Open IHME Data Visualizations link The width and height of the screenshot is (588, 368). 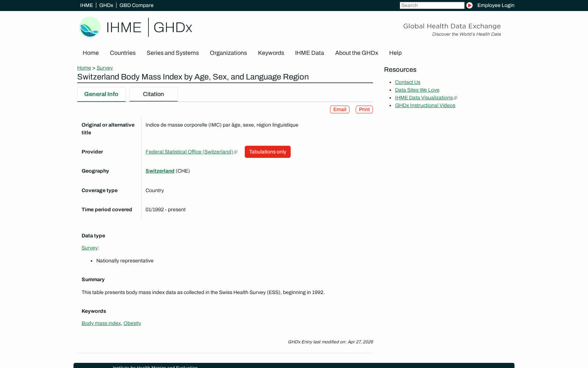click(424, 98)
